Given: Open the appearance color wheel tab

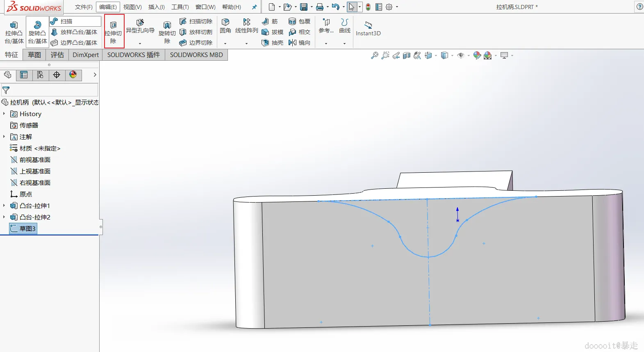Looking at the screenshot, I should pos(73,75).
